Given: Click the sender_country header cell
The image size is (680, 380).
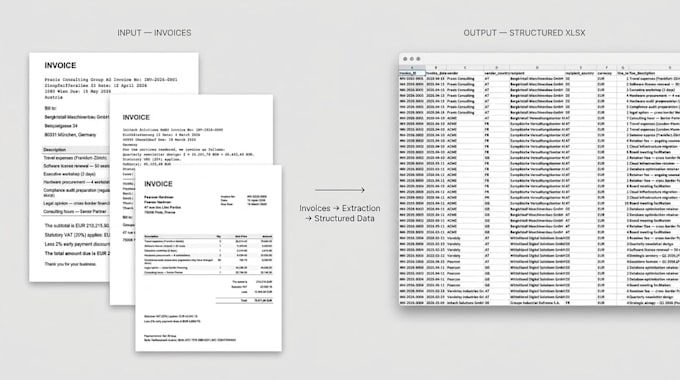Looking at the screenshot, I should point(497,73).
